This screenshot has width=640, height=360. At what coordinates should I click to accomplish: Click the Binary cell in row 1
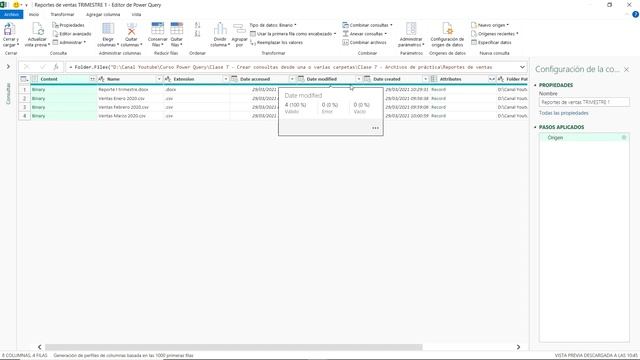pos(63,89)
